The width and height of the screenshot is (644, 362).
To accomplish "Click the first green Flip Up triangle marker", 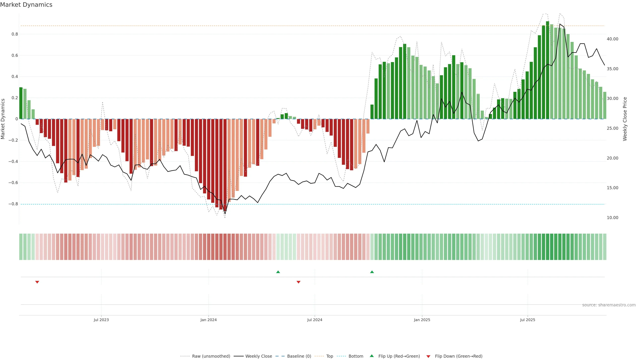I will tap(278, 272).
